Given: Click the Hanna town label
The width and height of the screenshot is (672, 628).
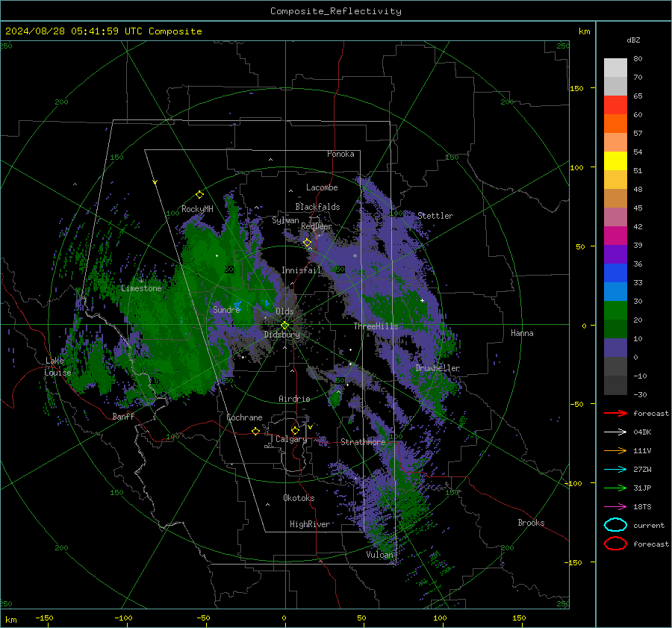Looking at the screenshot, I should (x=522, y=333).
